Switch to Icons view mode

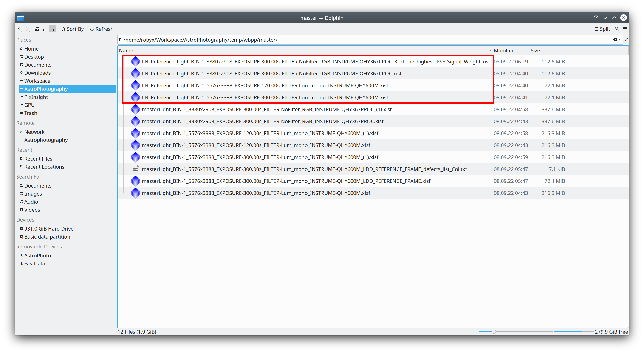click(37, 29)
